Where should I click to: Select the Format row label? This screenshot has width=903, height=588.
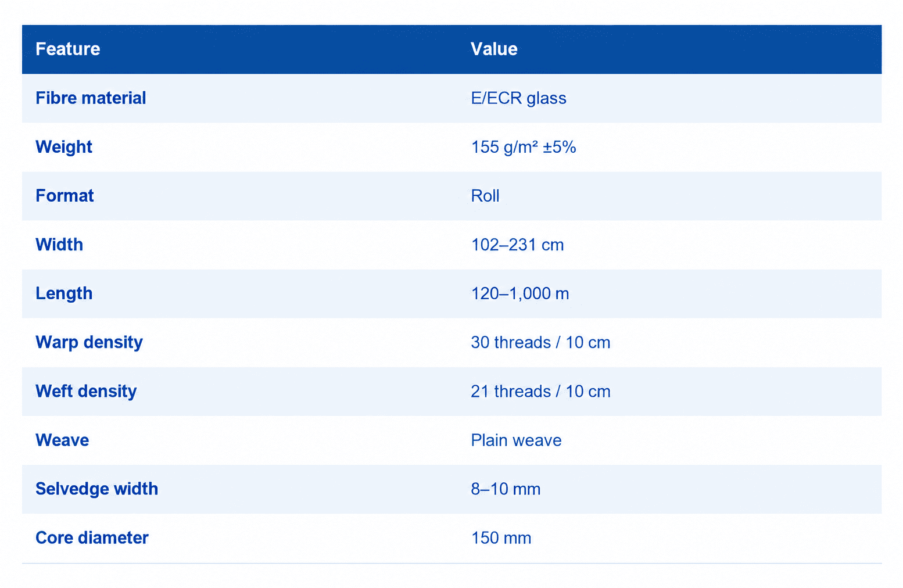[x=64, y=196]
